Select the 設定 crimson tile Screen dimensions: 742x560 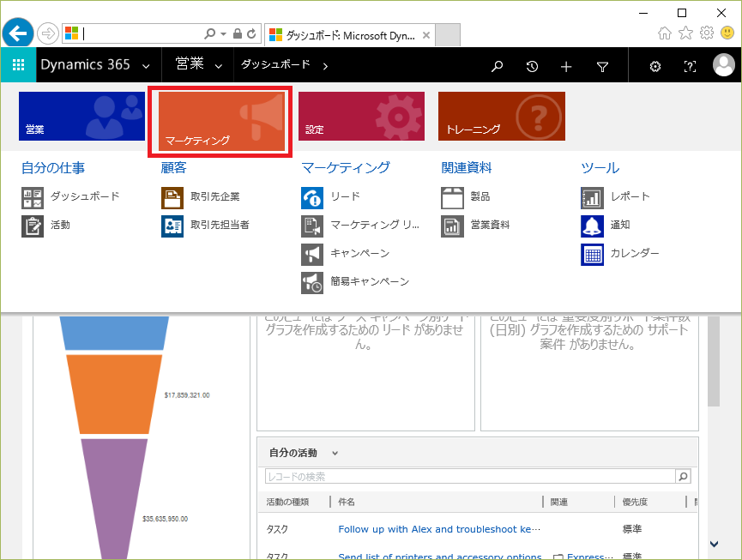(361, 116)
